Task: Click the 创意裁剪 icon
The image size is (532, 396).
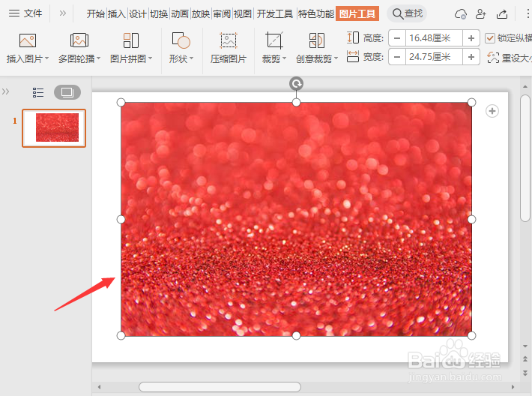Action: click(x=317, y=40)
